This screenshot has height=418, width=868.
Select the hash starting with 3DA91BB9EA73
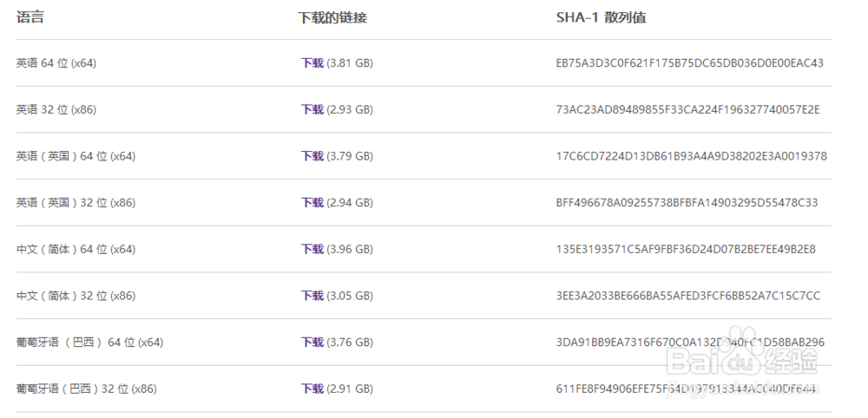coord(690,343)
